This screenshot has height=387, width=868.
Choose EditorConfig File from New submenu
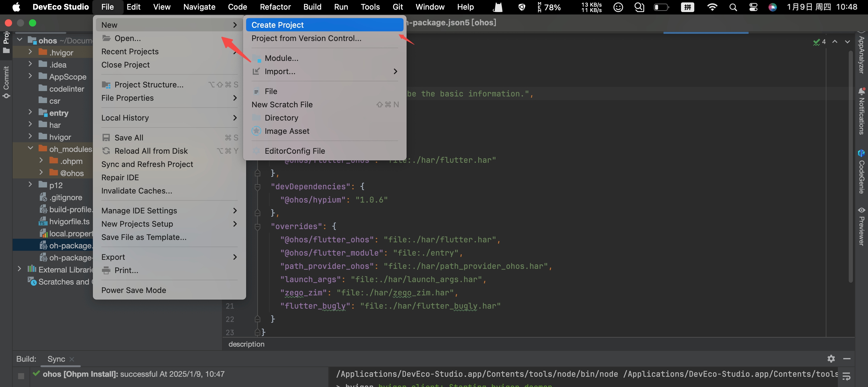[x=325, y=151]
